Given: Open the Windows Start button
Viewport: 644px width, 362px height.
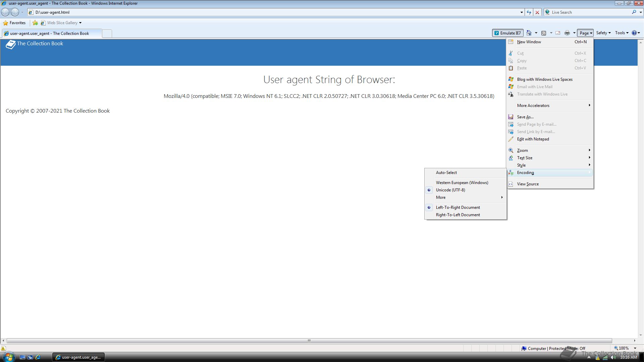Looking at the screenshot, I should point(8,357).
